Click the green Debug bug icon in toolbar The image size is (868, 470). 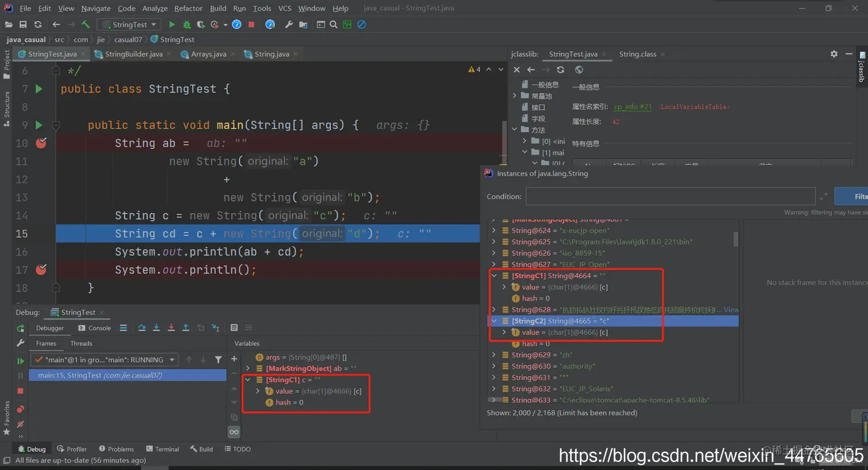187,25
